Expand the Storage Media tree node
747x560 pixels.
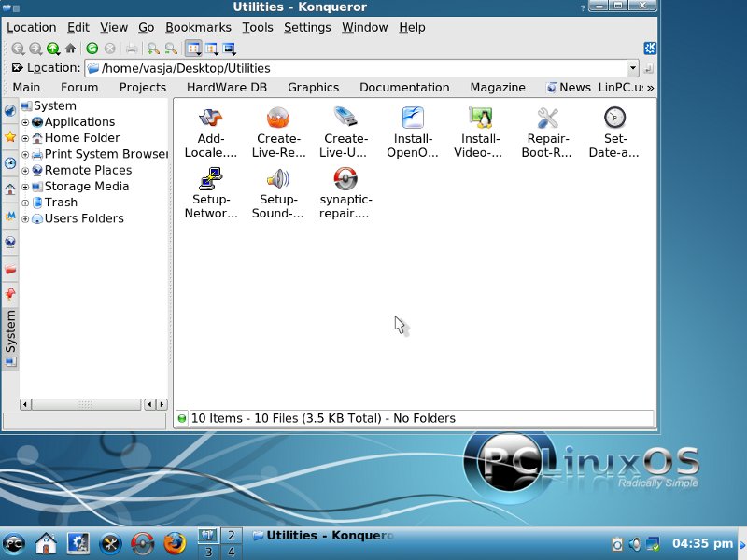pos(26,187)
